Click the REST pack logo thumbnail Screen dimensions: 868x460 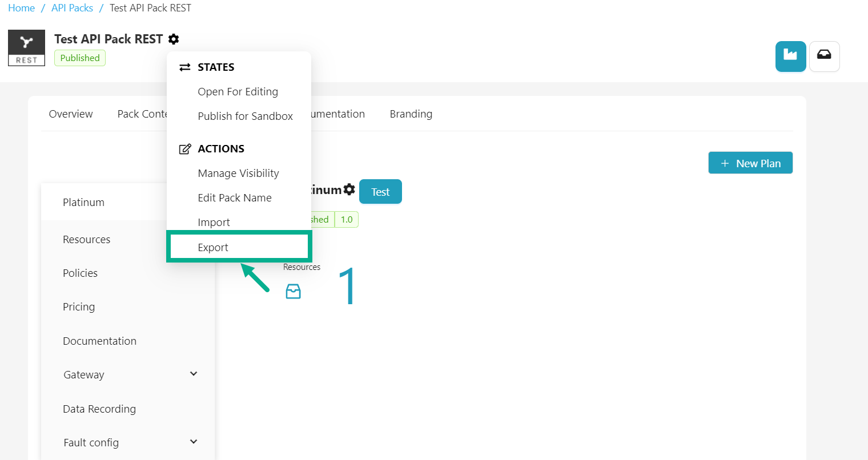[26, 48]
